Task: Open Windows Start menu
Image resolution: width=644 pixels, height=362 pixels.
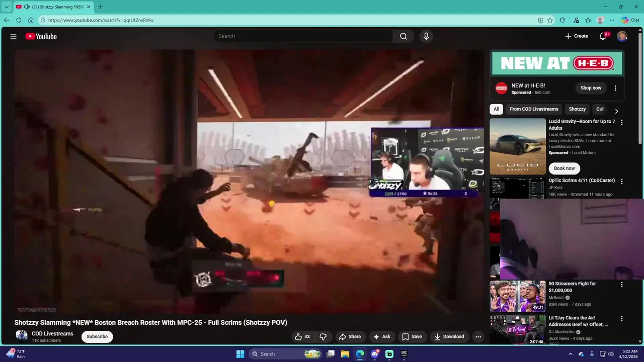Action: coord(240,354)
